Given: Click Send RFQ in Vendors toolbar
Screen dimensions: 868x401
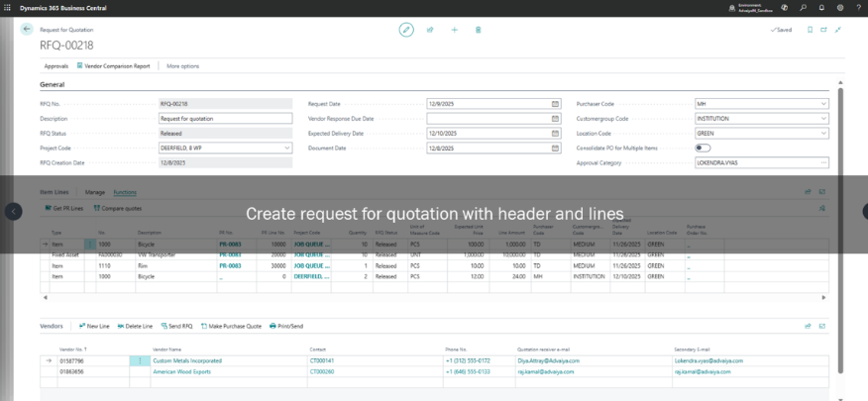Looking at the screenshot, I should (x=176, y=326).
